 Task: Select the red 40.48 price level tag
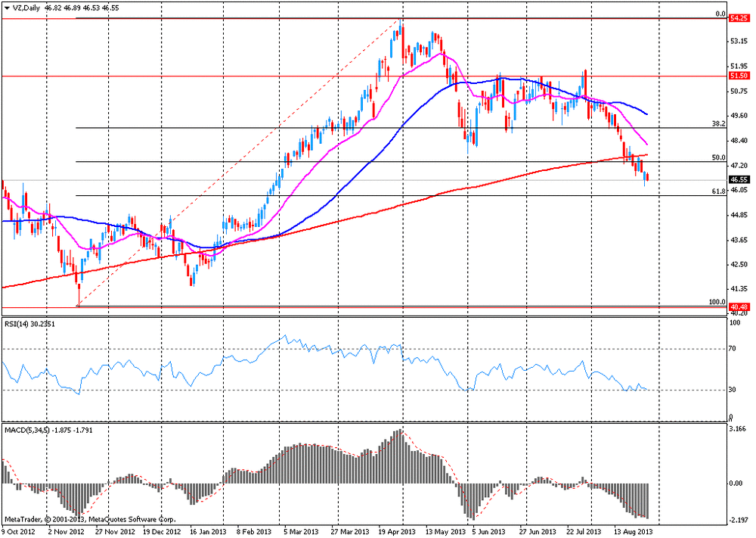pyautogui.click(x=739, y=307)
